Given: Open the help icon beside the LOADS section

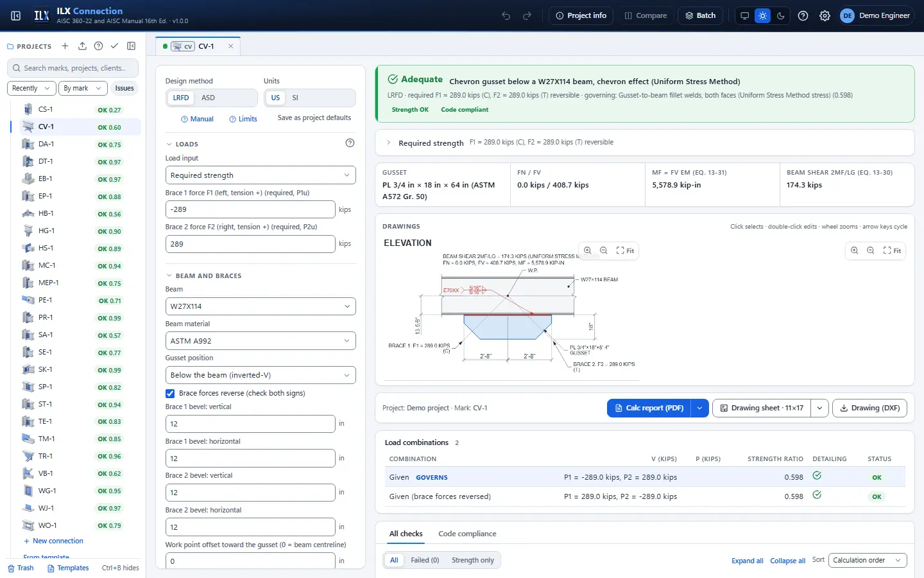Looking at the screenshot, I should tap(350, 143).
